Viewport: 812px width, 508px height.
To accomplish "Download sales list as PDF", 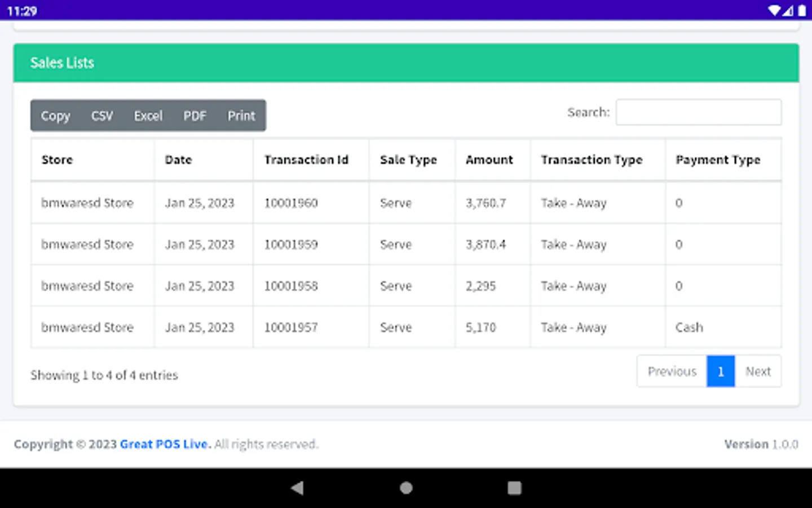I will click(195, 116).
